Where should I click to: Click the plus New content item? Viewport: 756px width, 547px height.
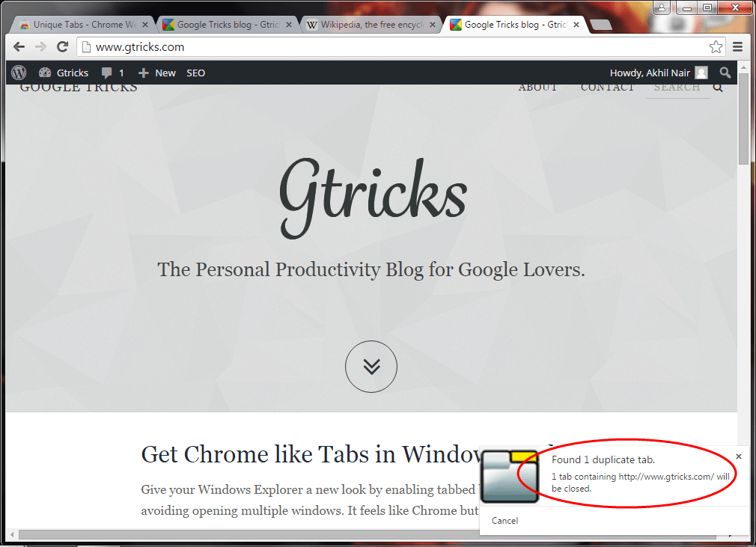point(156,73)
